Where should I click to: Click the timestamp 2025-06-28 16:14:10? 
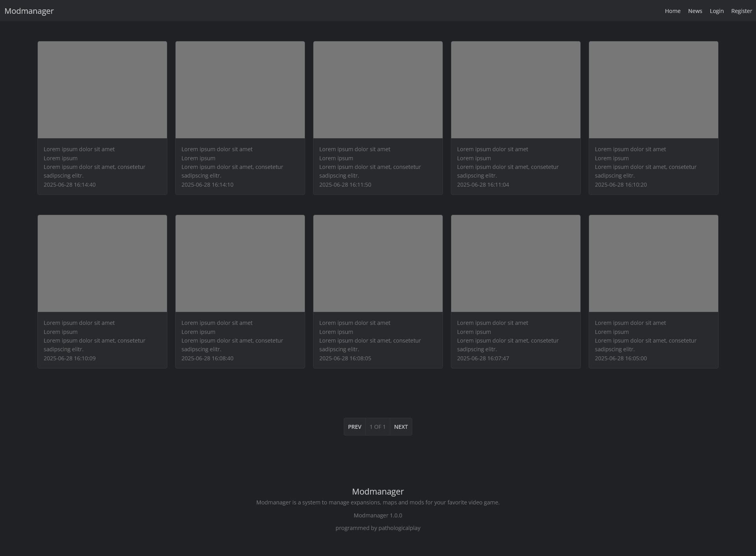click(208, 185)
